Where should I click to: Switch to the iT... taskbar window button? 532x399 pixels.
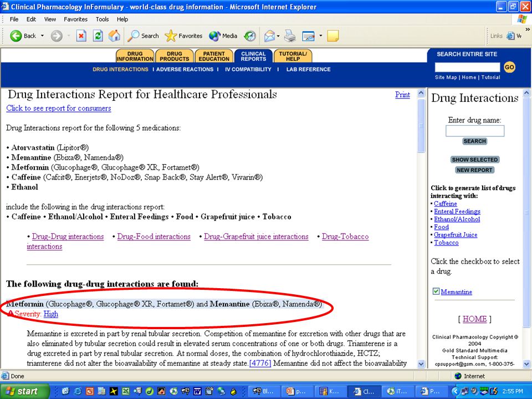pos(397,391)
